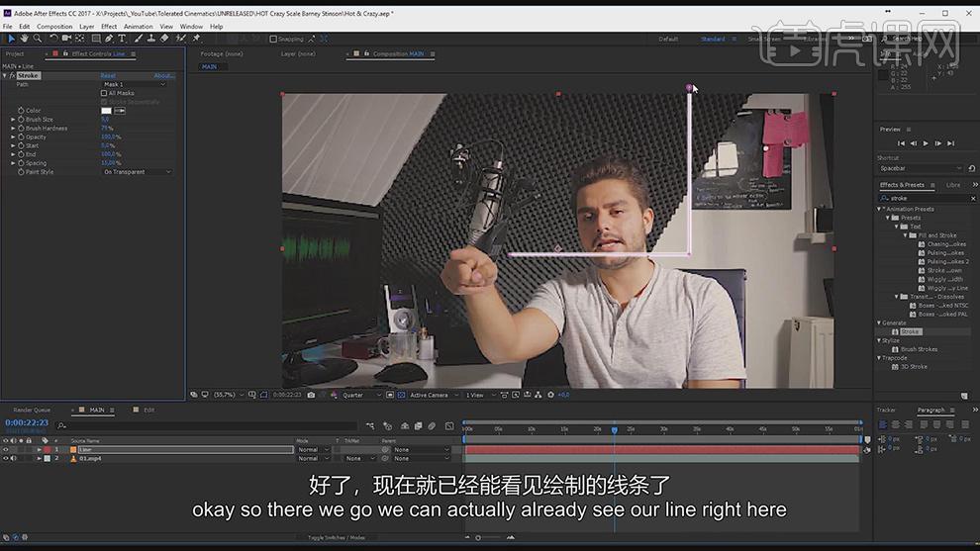Screen dimensions: 980x551
Task: Toggle the Snapping checkbox
Action: coord(273,39)
